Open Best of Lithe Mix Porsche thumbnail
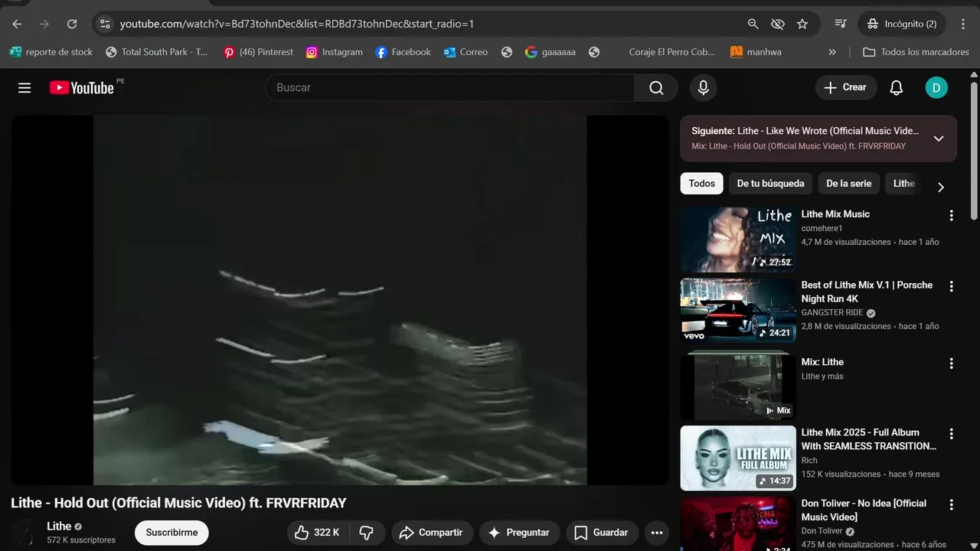 [738, 310]
